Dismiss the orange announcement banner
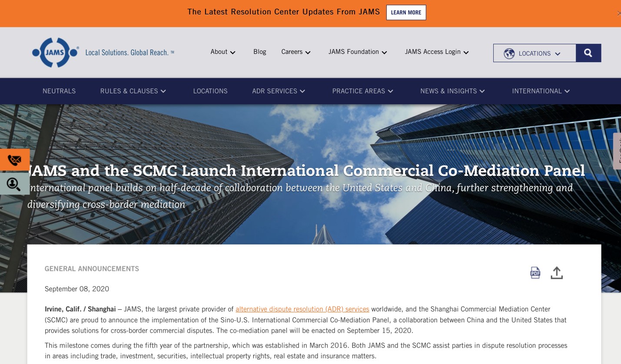Screen dimensions: 621x364 [x=619, y=13]
